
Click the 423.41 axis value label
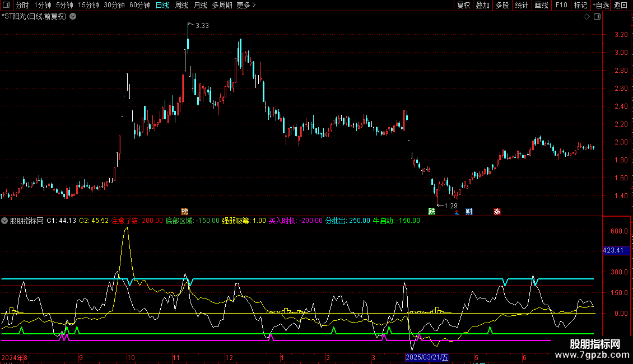click(616, 250)
